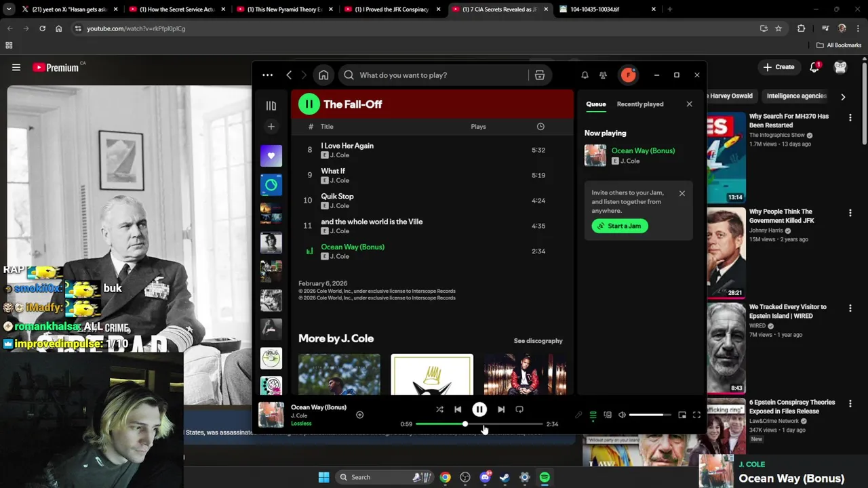
Task: Open Connect to a device
Action: point(608,415)
